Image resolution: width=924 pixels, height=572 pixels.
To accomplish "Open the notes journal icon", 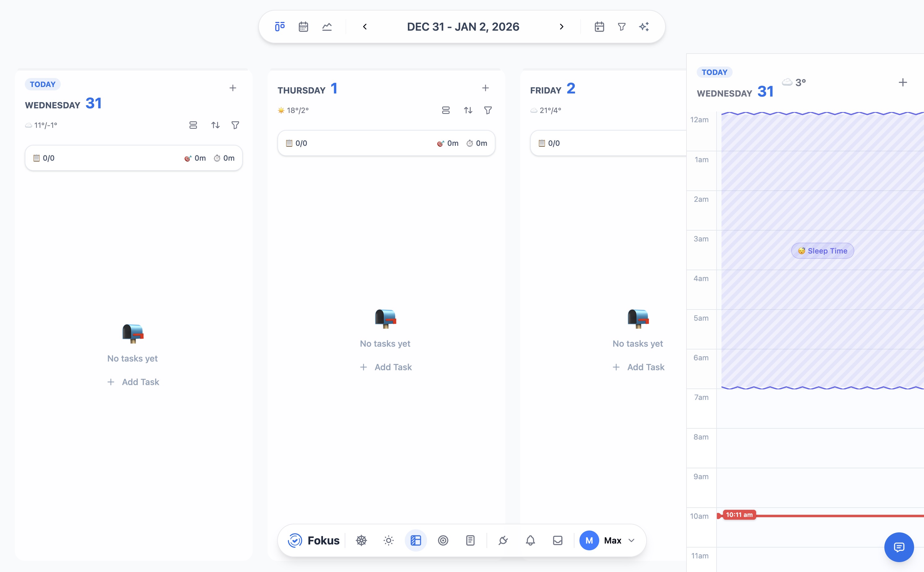I will coord(470,540).
